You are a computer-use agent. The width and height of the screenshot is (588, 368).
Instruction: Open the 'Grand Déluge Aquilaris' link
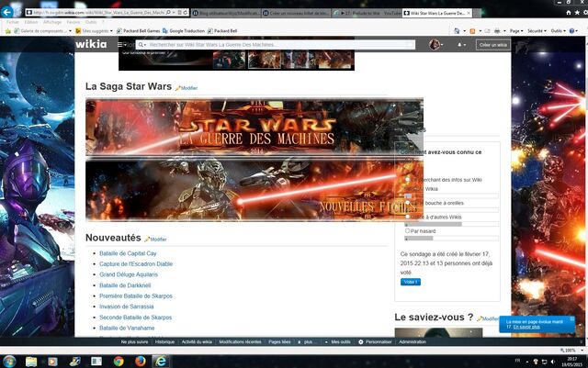pos(129,274)
